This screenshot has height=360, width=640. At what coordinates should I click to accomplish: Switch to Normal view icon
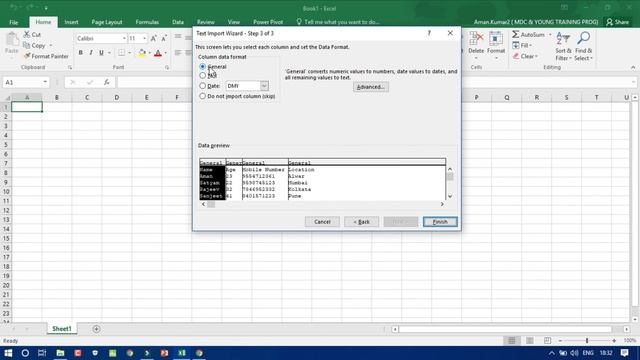click(511, 340)
